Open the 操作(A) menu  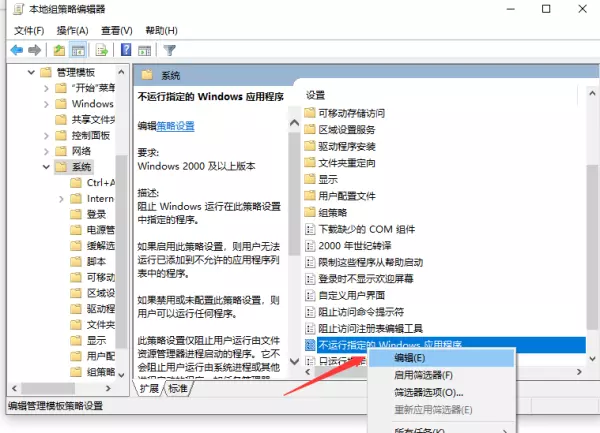click(x=72, y=31)
